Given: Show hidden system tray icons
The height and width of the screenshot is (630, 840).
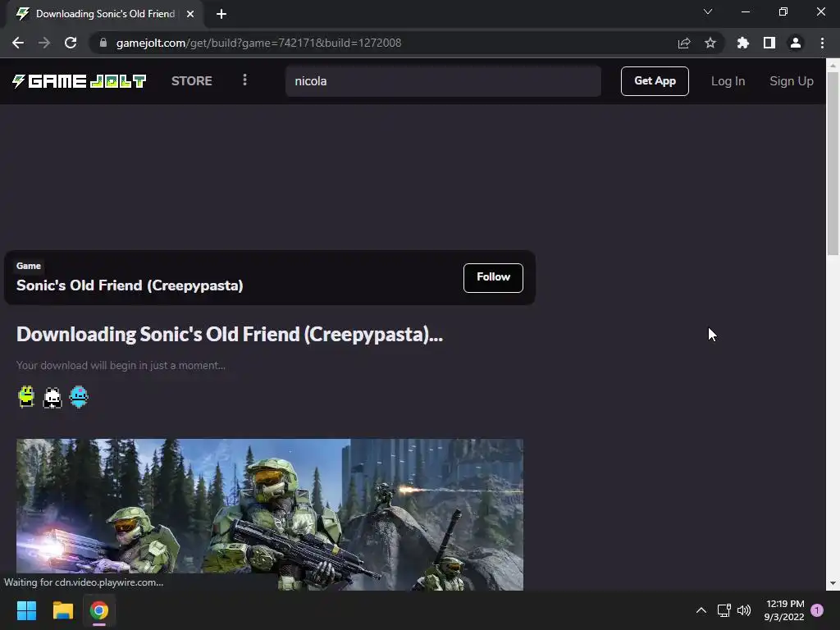Looking at the screenshot, I should pos(701,610).
